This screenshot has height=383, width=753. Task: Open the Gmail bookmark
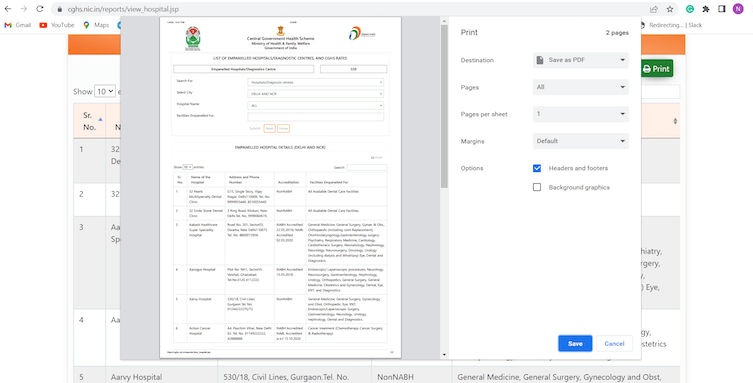click(x=18, y=25)
